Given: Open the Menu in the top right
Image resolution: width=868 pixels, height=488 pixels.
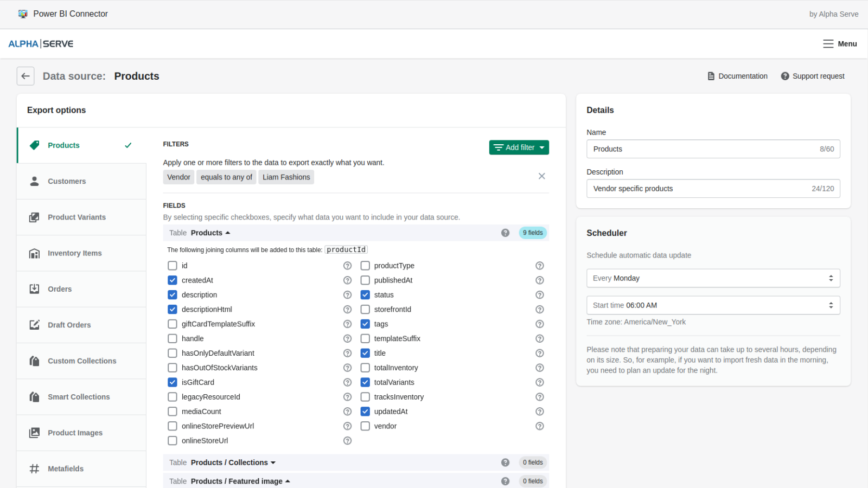Looking at the screenshot, I should click(839, 43).
